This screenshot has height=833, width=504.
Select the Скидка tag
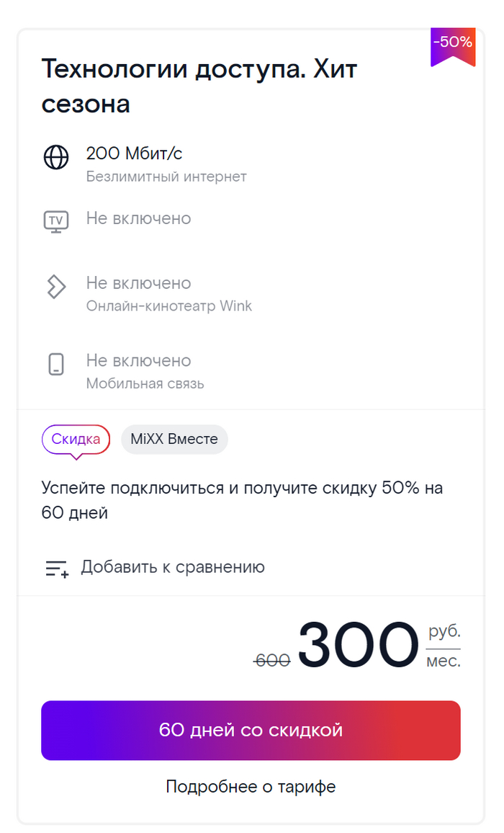(x=76, y=440)
